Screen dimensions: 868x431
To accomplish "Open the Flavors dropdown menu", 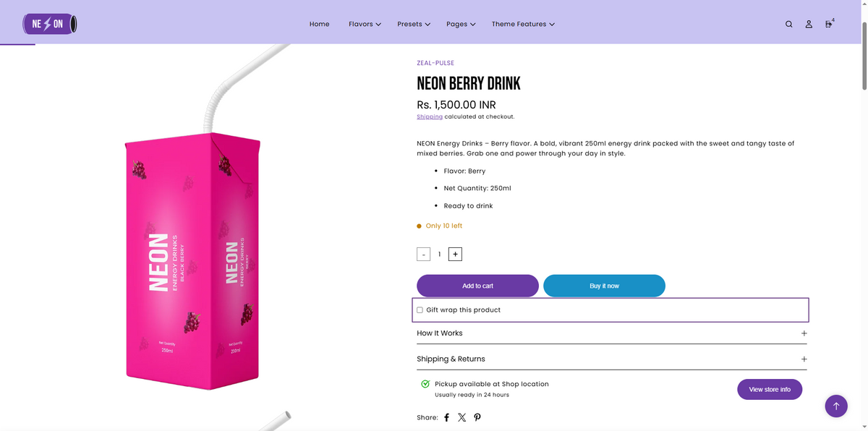I will point(365,24).
